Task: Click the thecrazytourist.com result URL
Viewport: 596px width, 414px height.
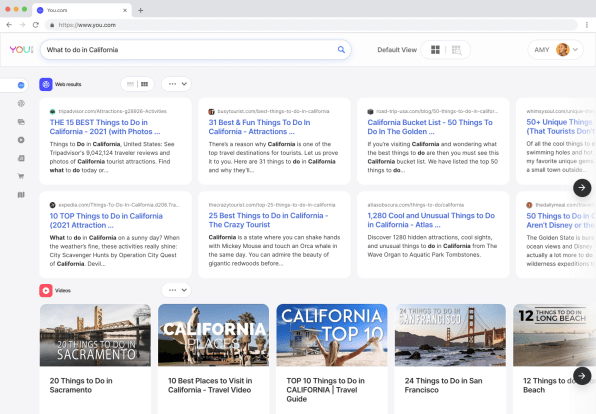Action: click(x=272, y=205)
